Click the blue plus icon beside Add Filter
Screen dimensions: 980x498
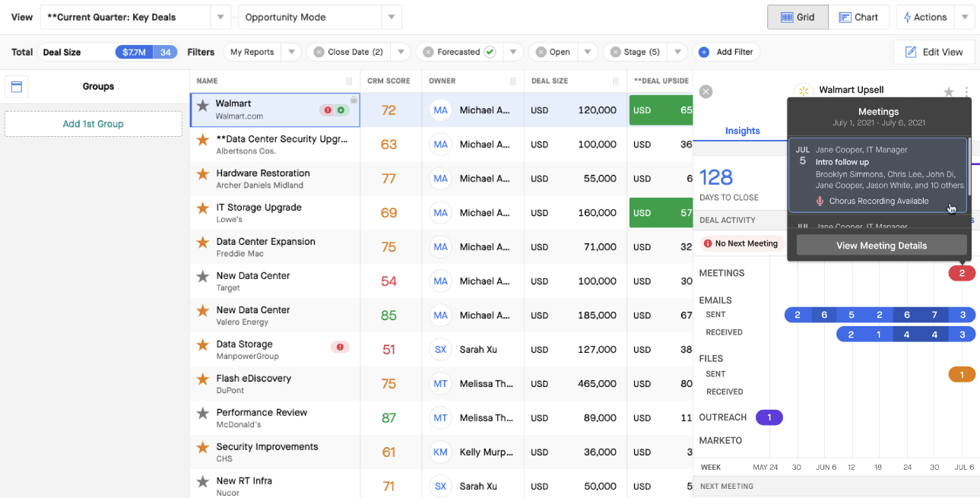click(703, 52)
